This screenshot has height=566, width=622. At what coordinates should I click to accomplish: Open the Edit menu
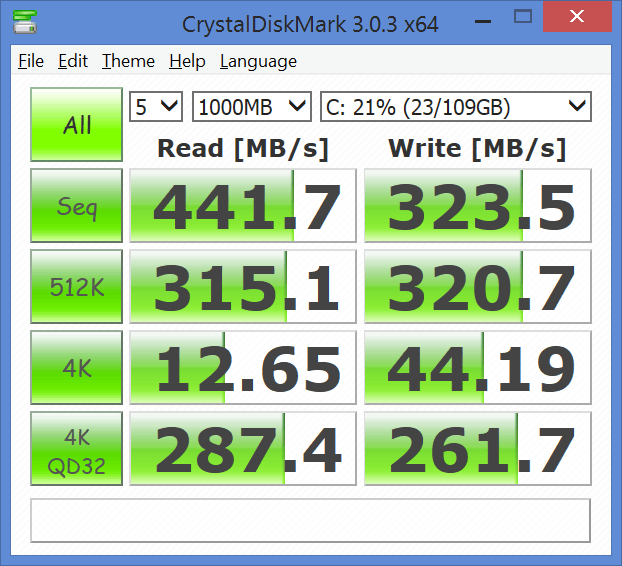[73, 61]
